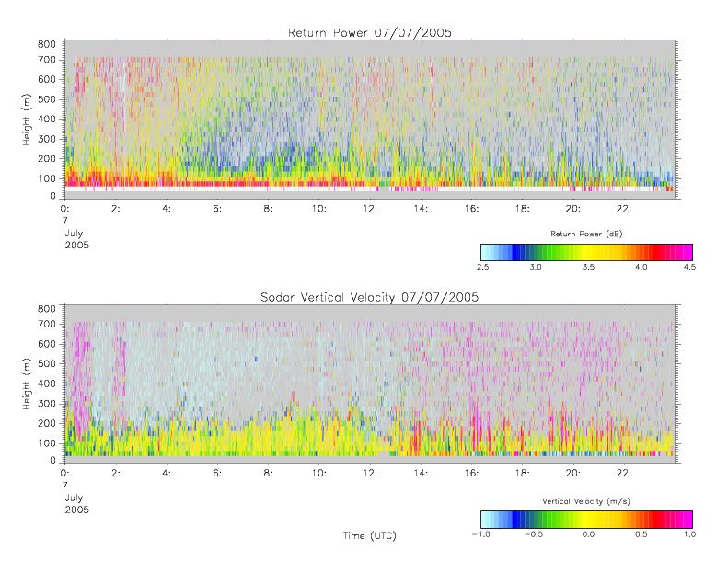Click the '4:' time tick under Vertical Velocity plot
728x562 pixels.
[167, 474]
